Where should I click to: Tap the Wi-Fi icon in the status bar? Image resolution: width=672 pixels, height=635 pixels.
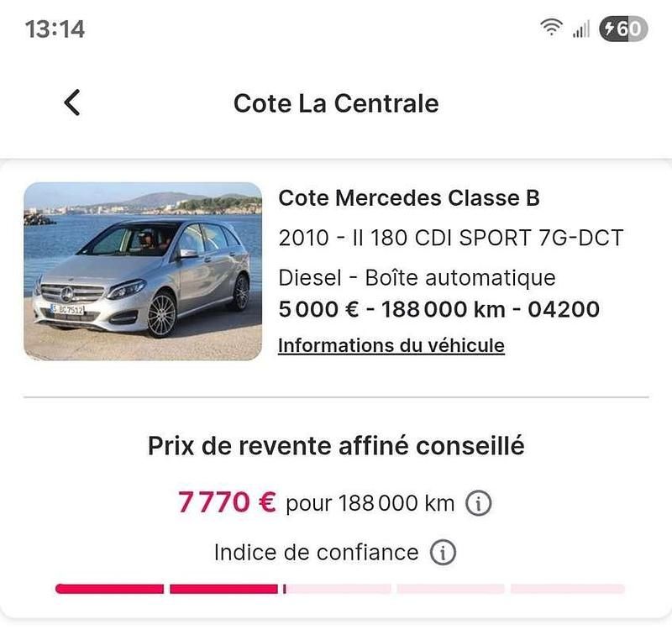tap(550, 25)
